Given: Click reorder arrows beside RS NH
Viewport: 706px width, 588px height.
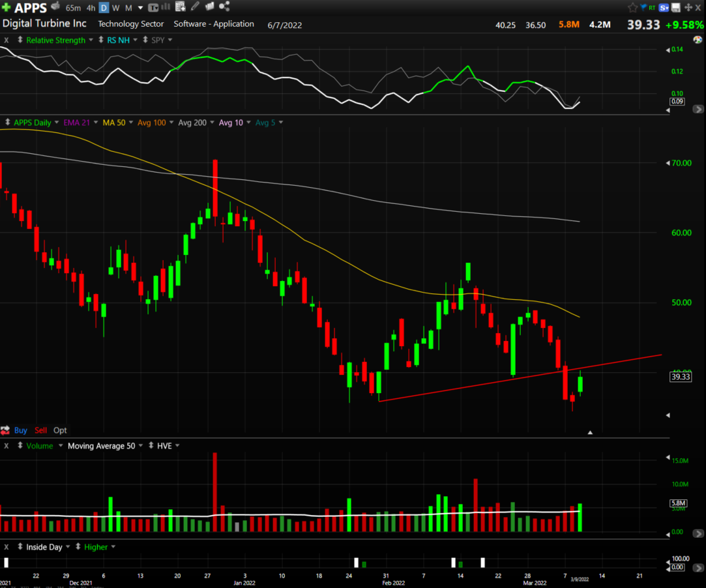Looking at the screenshot, I should point(101,40).
